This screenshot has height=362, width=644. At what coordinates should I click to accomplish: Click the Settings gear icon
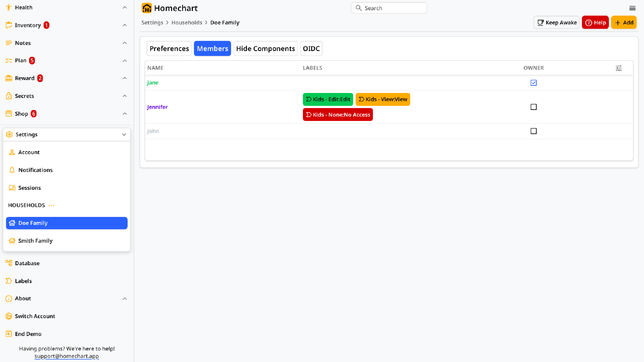tap(9, 134)
